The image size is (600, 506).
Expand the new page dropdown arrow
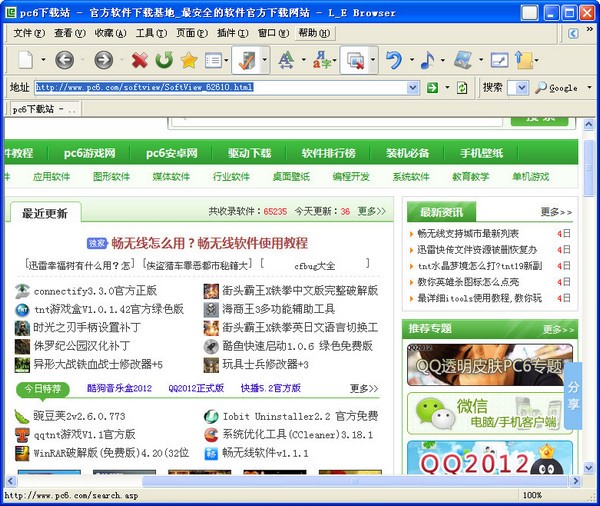[x=43, y=60]
